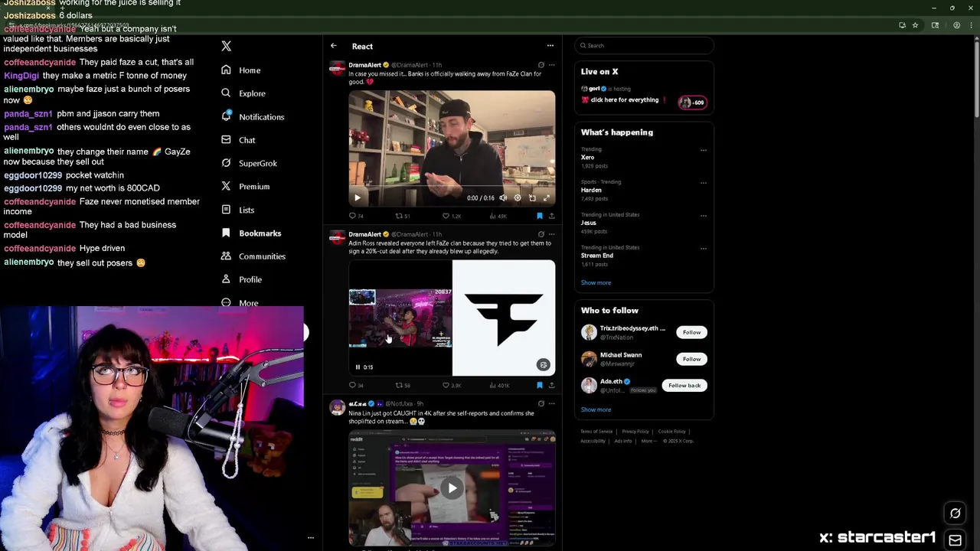This screenshot has width=980, height=551.
Task: Open more options on Banks tweet
Action: tap(551, 65)
